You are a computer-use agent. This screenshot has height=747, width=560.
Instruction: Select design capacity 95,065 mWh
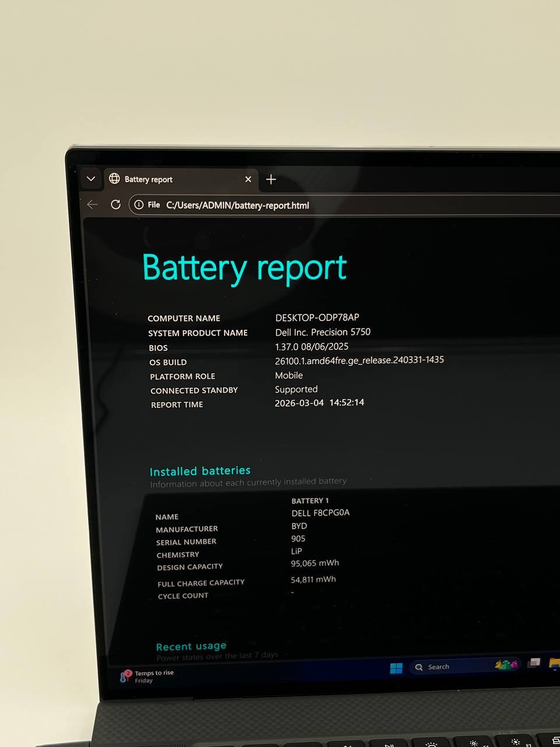[x=315, y=563]
